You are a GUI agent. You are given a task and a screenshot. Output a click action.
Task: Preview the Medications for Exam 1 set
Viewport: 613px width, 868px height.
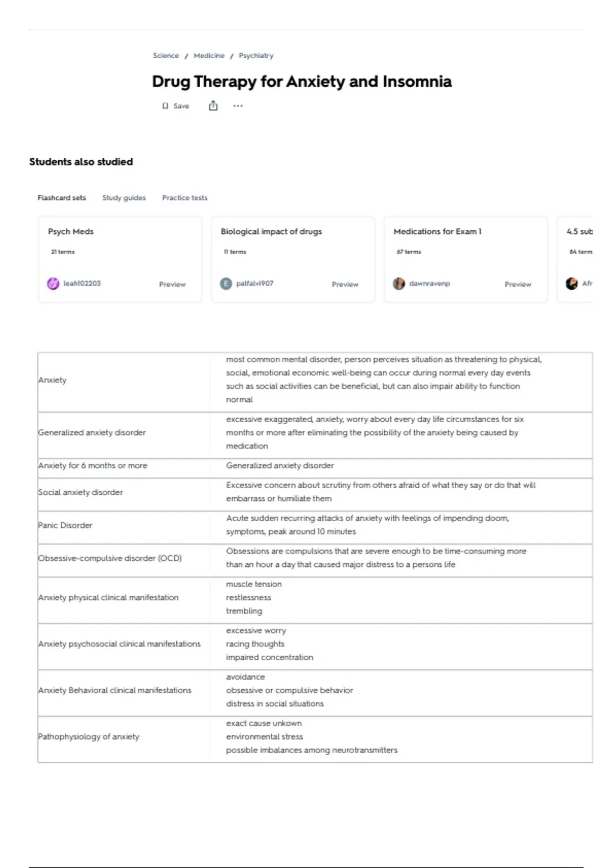pyautogui.click(x=517, y=284)
